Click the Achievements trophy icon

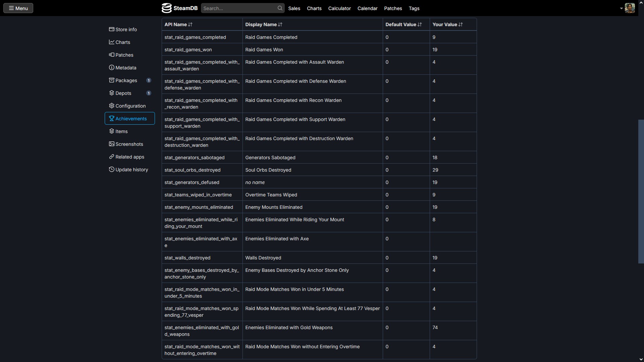[111, 119]
